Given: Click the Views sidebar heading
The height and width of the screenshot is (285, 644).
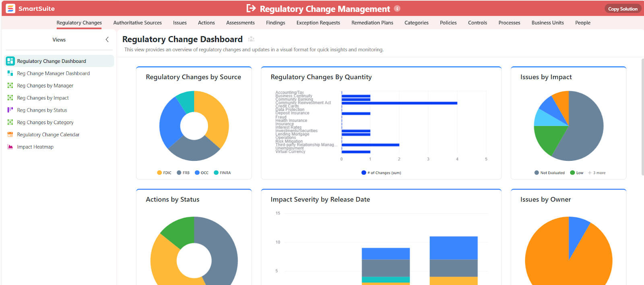Looking at the screenshot, I should pyautogui.click(x=59, y=40).
